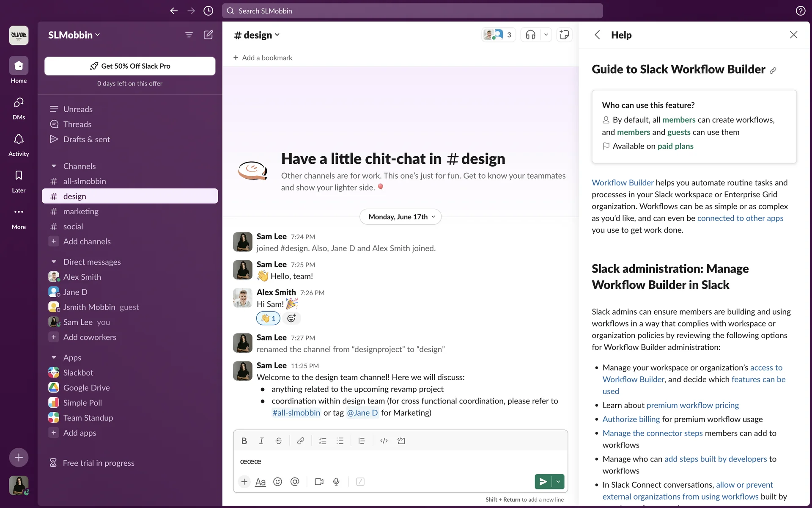812x508 pixels.
Task: Open the SLMobbin workspace menu
Action: pyautogui.click(x=74, y=35)
